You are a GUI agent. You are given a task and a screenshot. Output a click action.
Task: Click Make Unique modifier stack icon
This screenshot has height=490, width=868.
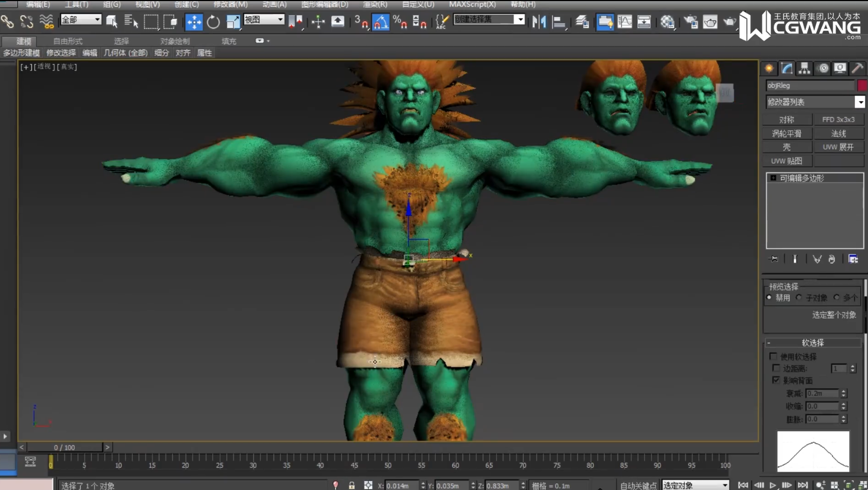pos(817,259)
